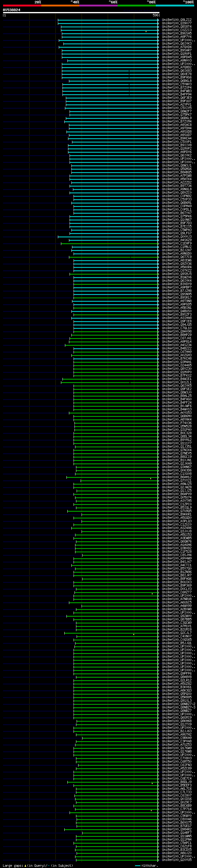197x868 pixels.
Task: Click the Large gaps legend text
Action: coord(38,866)
